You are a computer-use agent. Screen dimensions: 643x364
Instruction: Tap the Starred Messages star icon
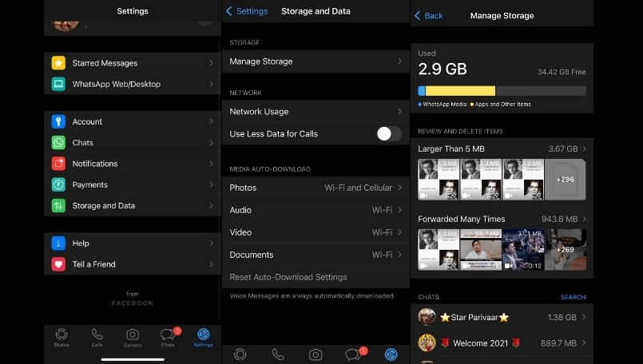[58, 63]
